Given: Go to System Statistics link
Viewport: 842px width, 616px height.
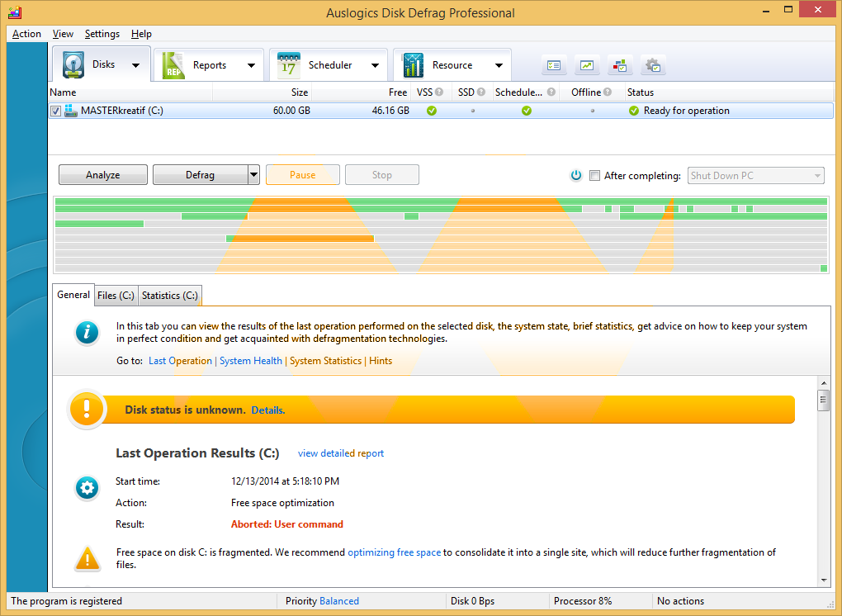Looking at the screenshot, I should pos(325,361).
